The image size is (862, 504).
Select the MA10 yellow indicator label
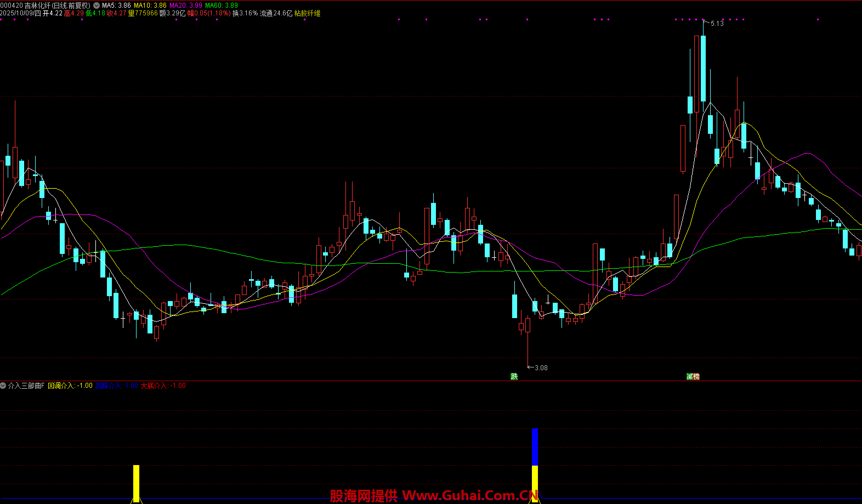click(150, 5)
